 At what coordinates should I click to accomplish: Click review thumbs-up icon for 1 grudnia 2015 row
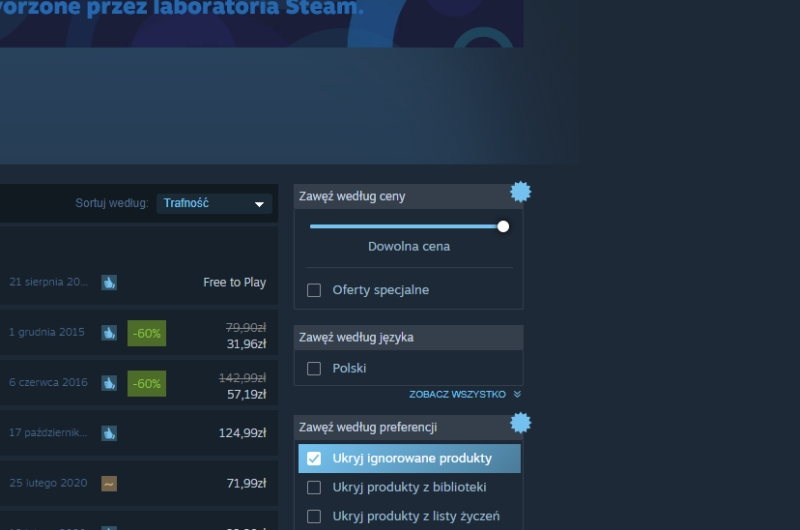(109, 333)
